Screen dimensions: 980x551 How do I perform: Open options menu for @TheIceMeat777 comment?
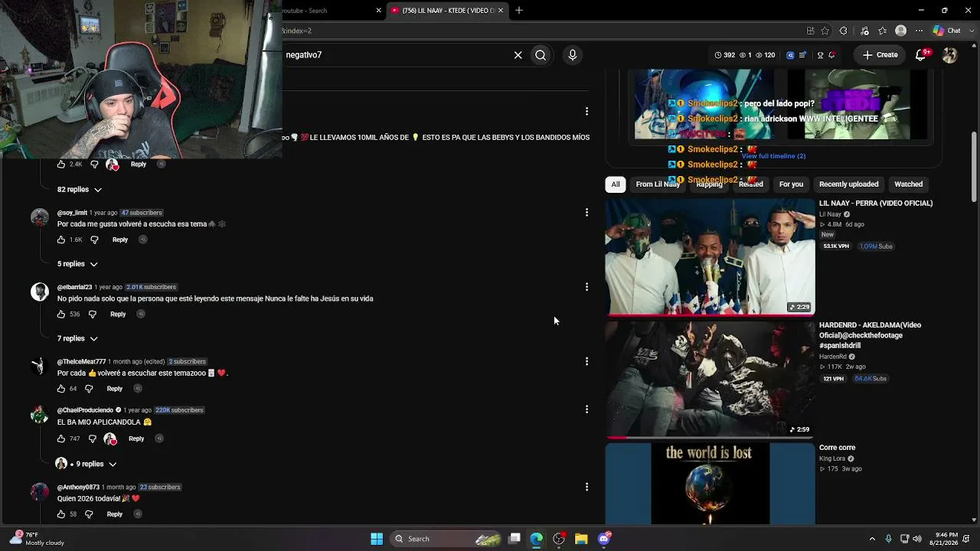click(586, 361)
